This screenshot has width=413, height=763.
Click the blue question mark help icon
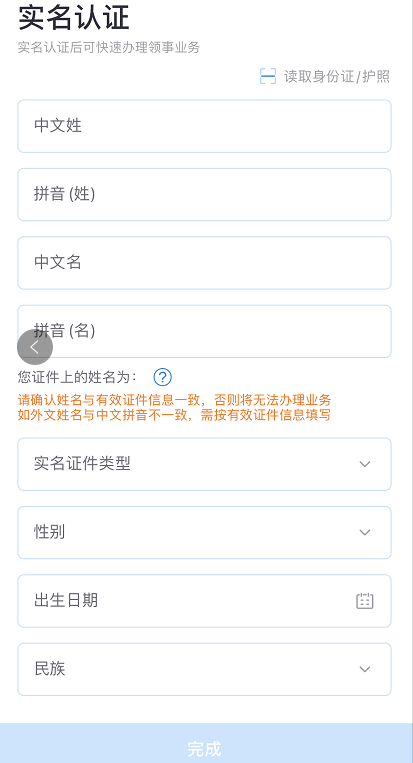162,377
